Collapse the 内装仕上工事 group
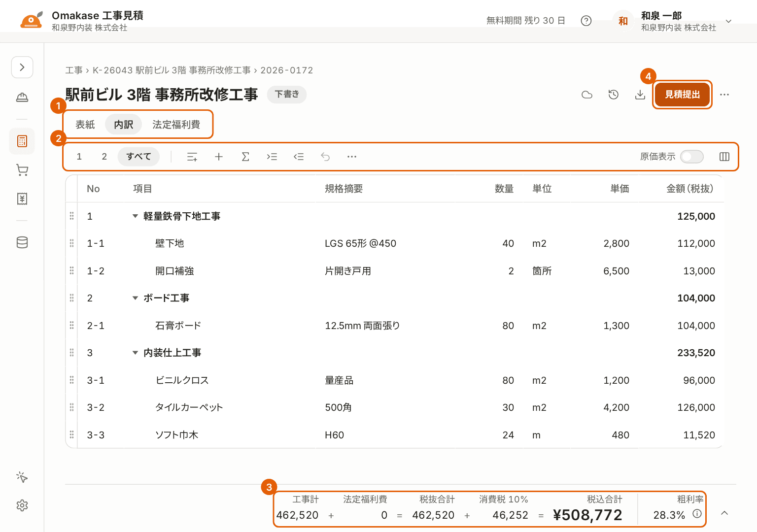 pyautogui.click(x=135, y=353)
